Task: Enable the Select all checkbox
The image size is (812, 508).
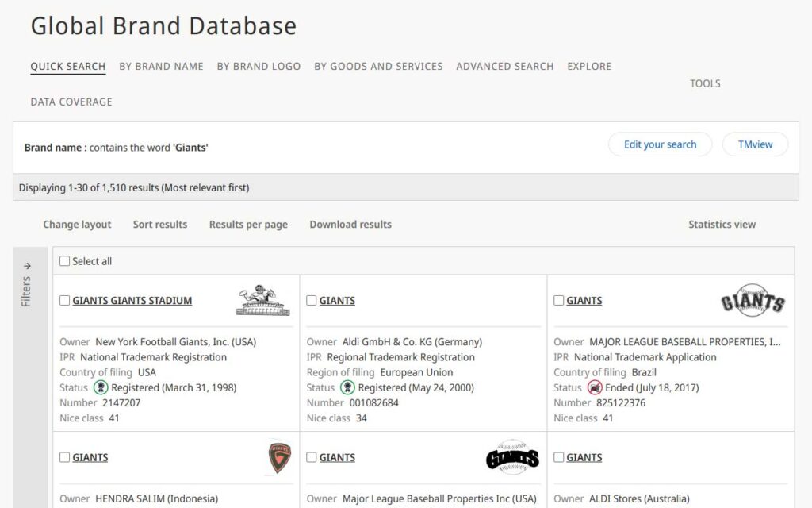Action: point(63,260)
